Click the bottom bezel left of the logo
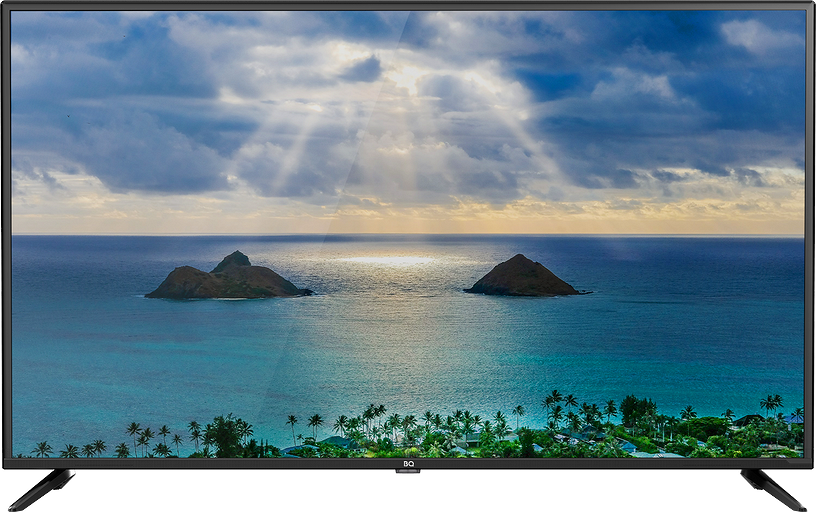 click(x=200, y=464)
